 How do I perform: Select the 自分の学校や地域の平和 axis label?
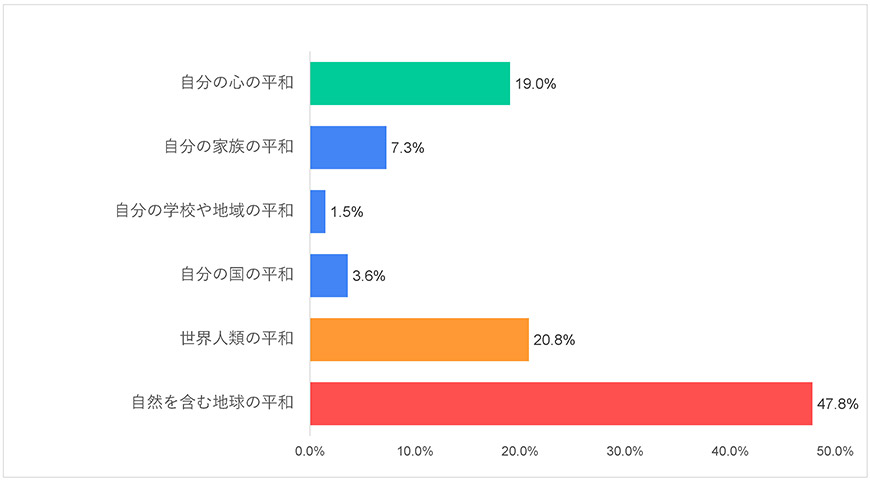coord(204,211)
